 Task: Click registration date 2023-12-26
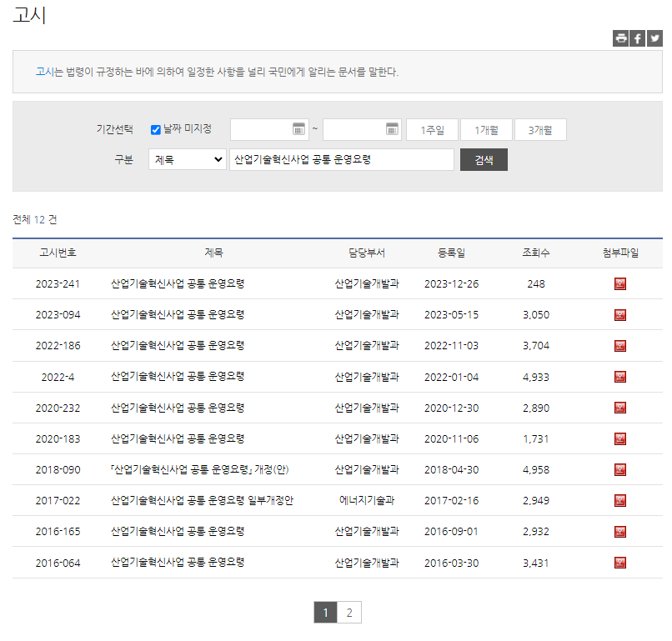(x=451, y=283)
